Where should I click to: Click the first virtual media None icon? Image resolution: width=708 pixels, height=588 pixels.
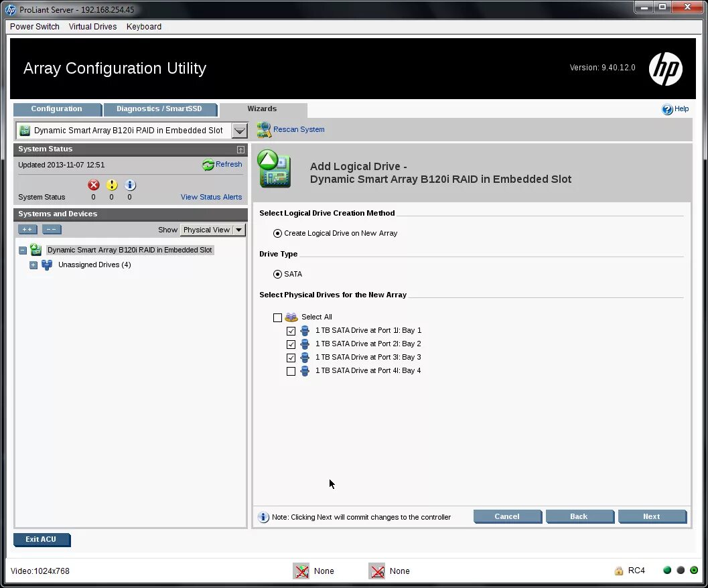coord(301,571)
